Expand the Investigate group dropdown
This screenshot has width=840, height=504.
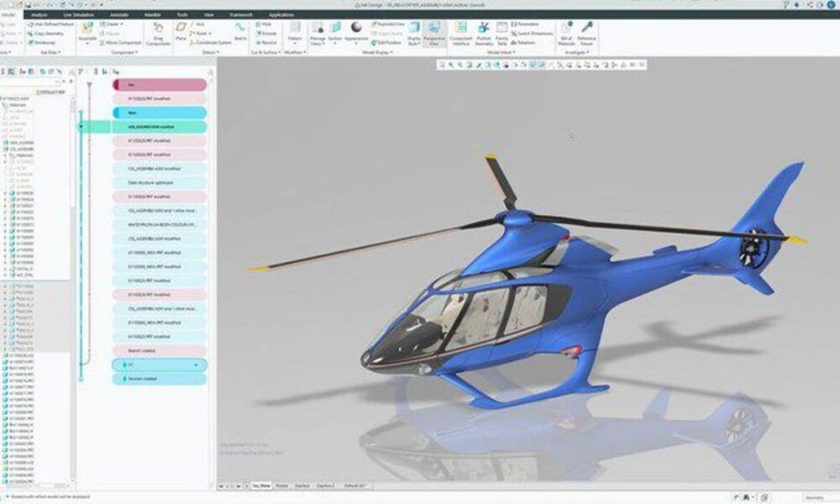click(577, 52)
